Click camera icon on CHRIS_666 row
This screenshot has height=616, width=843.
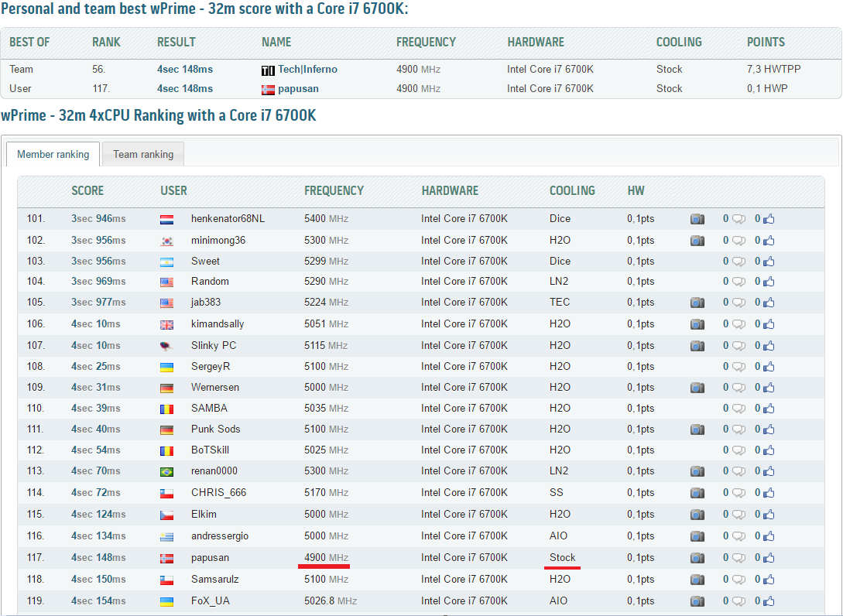click(697, 493)
